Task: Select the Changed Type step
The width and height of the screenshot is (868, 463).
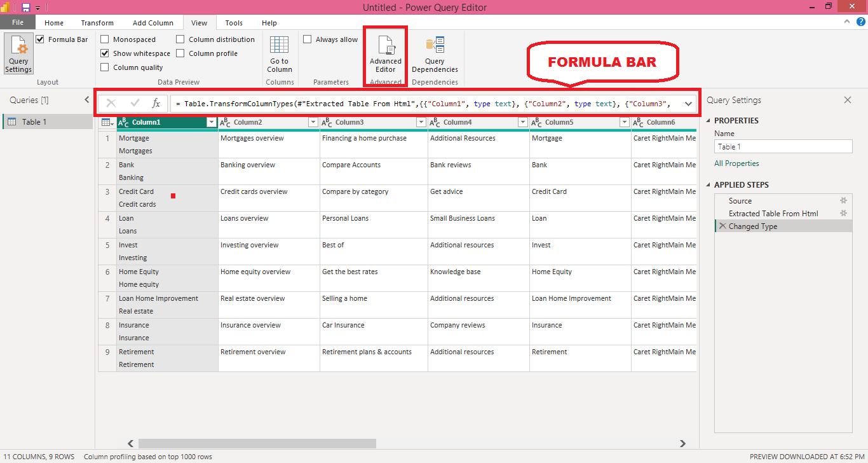Action: (x=783, y=226)
